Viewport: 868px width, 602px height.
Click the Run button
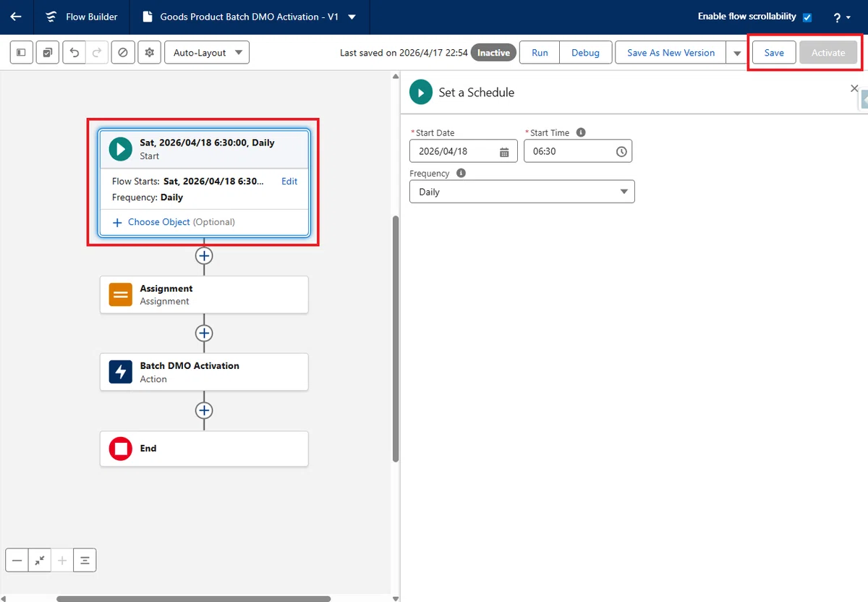540,53
